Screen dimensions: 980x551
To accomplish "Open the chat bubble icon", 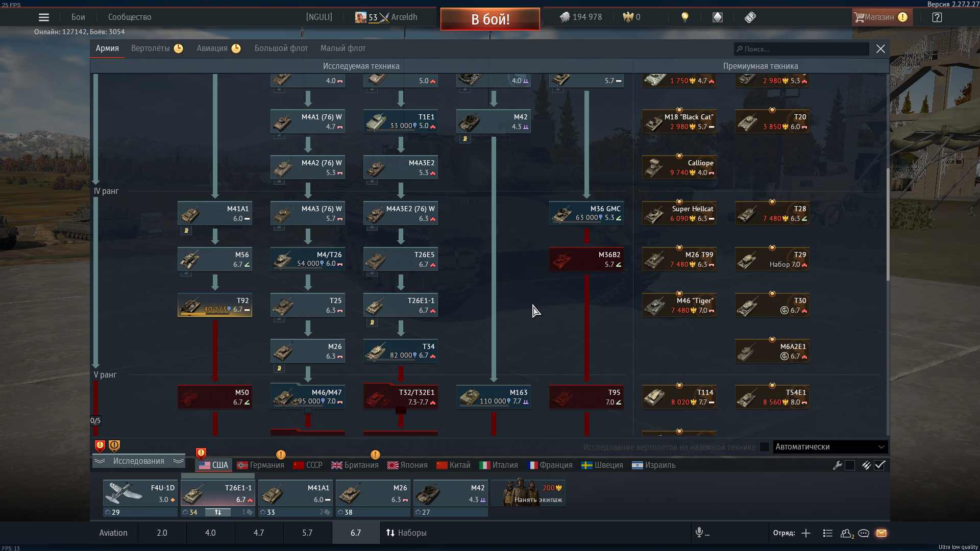I will pos(864,533).
